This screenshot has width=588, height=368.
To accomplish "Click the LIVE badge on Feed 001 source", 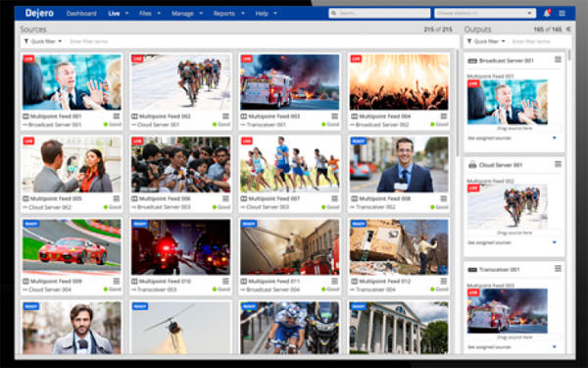I will [28, 59].
